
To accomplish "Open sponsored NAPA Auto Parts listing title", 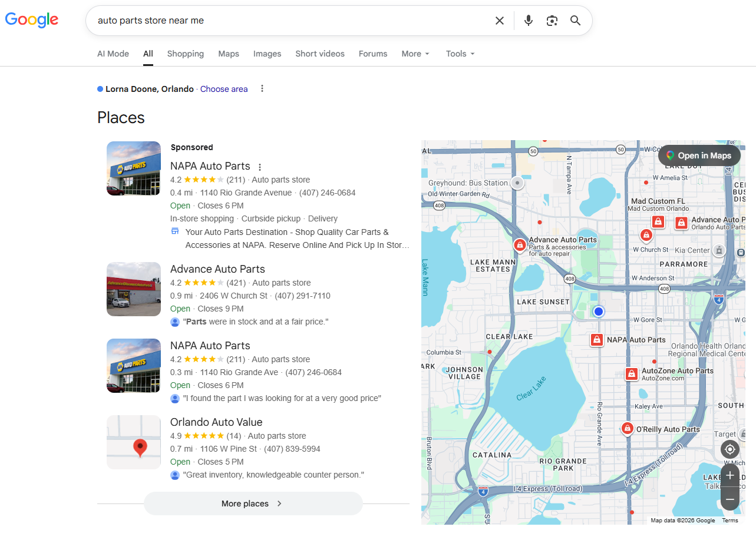I will (210, 166).
